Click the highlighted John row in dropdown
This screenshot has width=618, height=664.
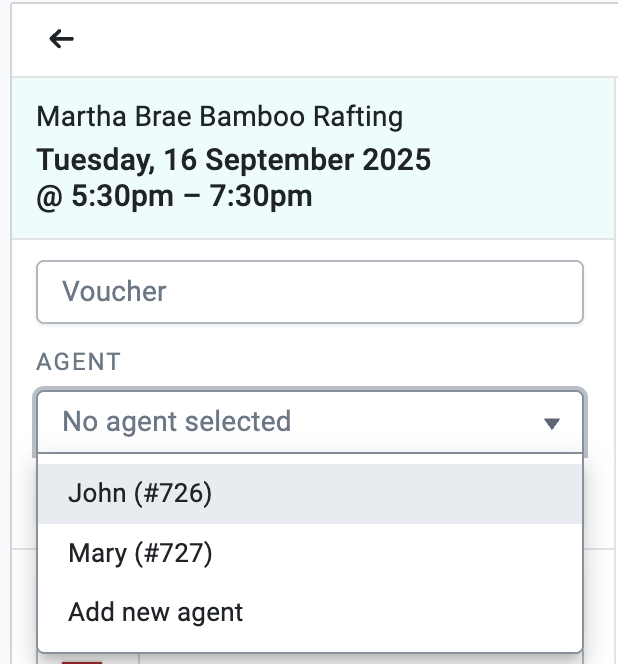[400, 493]
